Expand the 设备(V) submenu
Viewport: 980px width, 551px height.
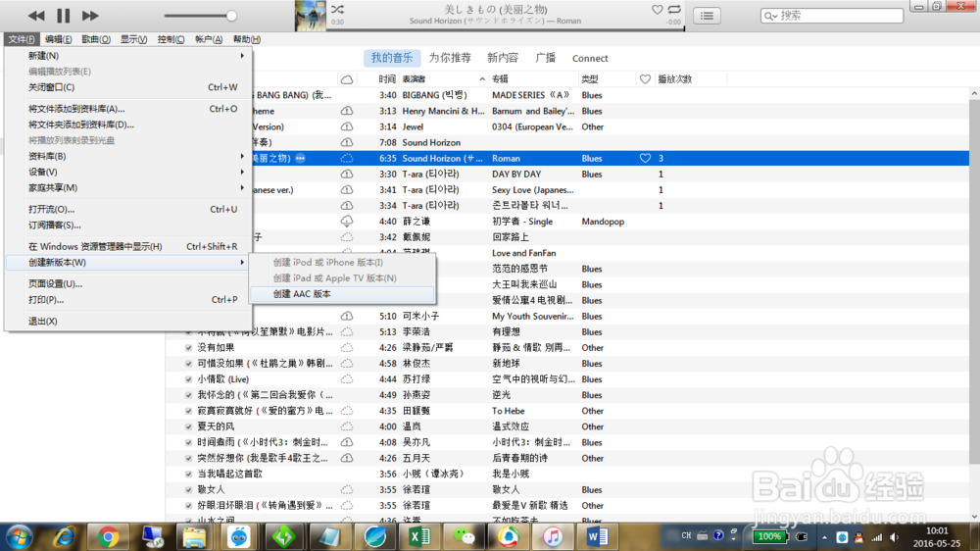128,172
